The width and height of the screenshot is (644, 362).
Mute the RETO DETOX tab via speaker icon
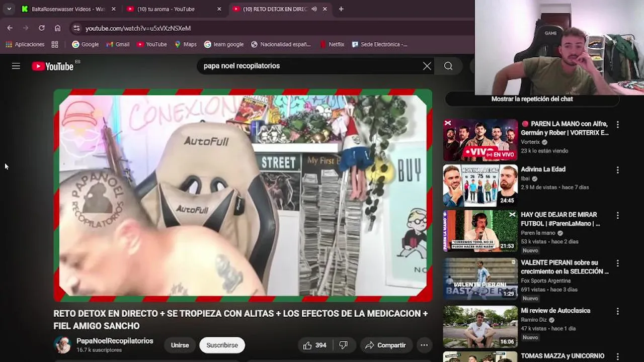[x=314, y=9]
